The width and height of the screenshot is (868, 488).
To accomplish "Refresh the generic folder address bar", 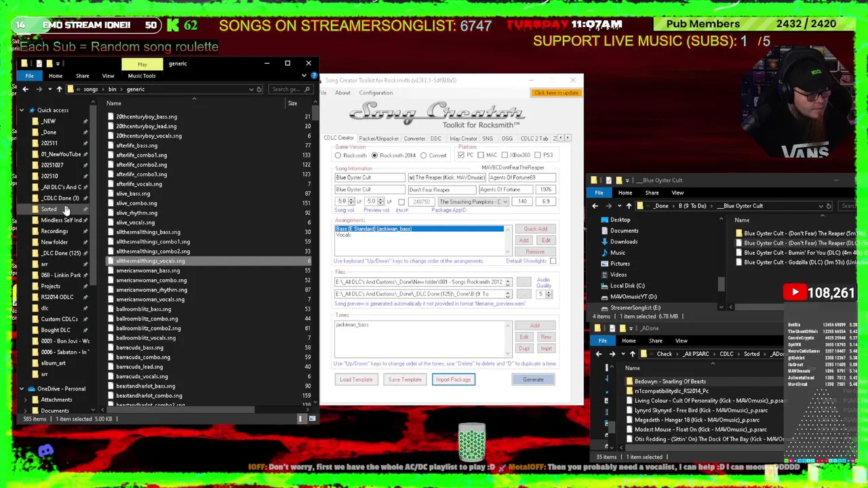I will (x=259, y=89).
